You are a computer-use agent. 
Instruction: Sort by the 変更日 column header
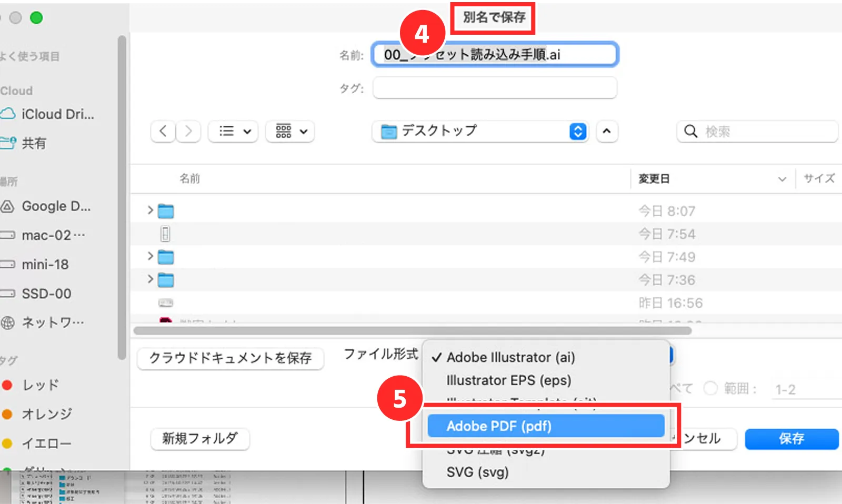point(654,179)
